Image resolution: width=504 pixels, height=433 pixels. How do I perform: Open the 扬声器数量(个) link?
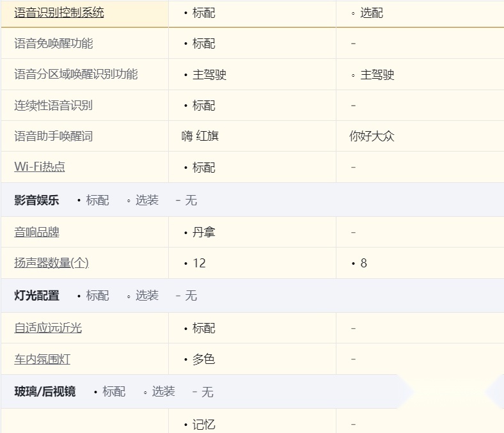point(51,263)
